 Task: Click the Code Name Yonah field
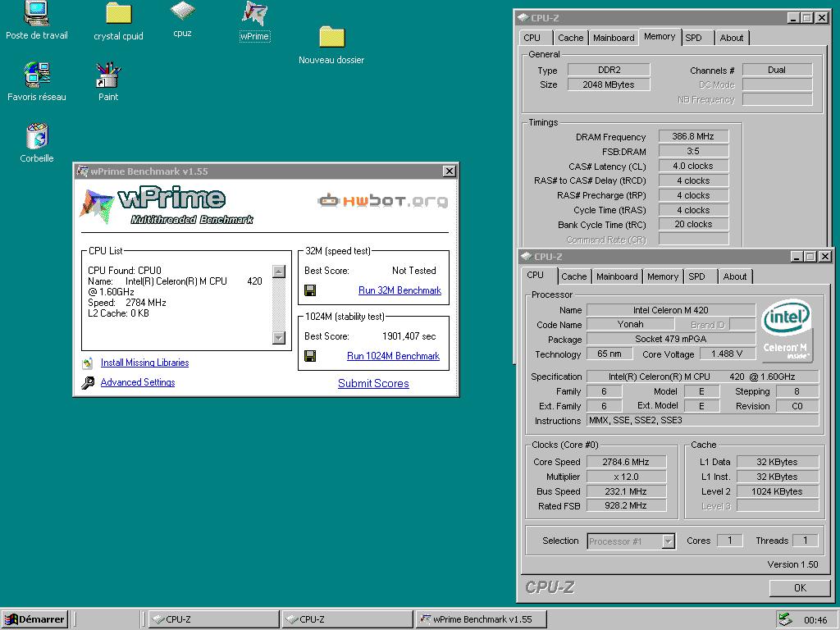(x=630, y=324)
